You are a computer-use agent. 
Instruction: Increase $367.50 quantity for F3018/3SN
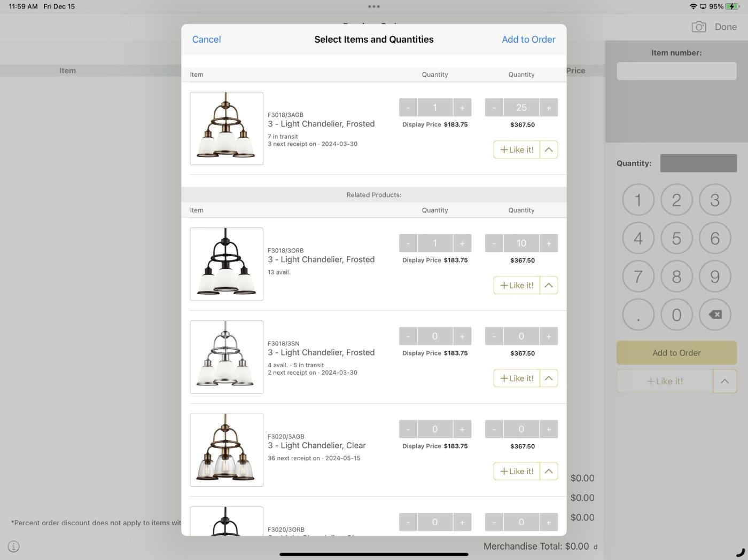coord(549,336)
